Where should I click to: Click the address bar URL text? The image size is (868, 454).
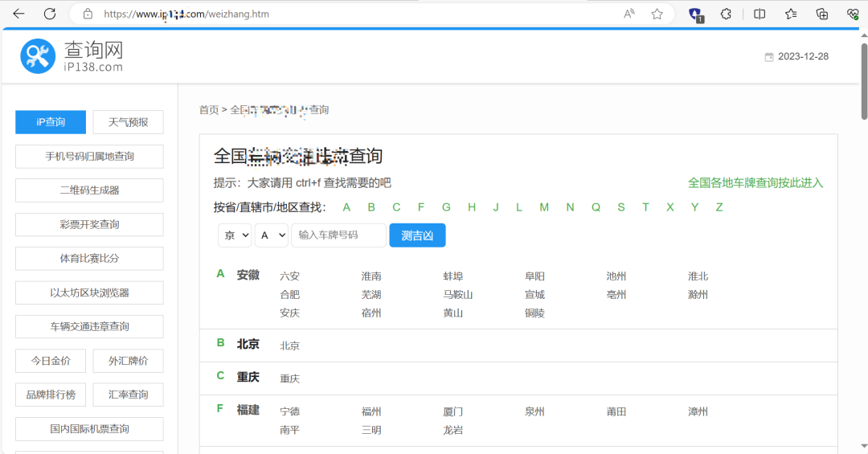[x=186, y=14]
